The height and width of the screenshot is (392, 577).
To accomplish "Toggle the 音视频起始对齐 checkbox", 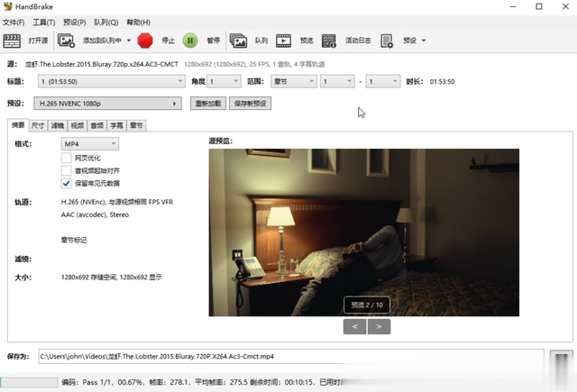I will tap(66, 170).
